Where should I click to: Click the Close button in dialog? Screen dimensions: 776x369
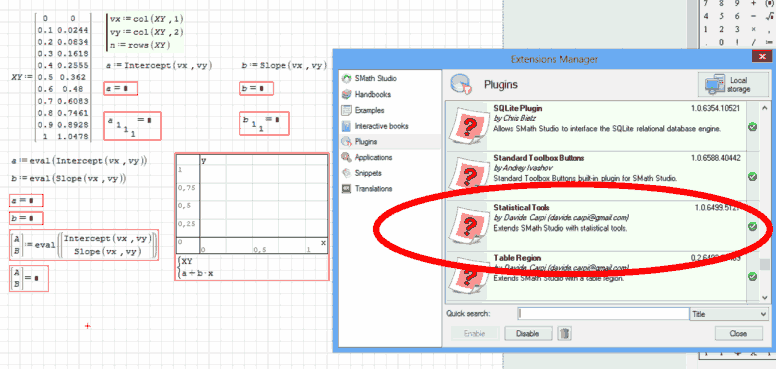(738, 333)
